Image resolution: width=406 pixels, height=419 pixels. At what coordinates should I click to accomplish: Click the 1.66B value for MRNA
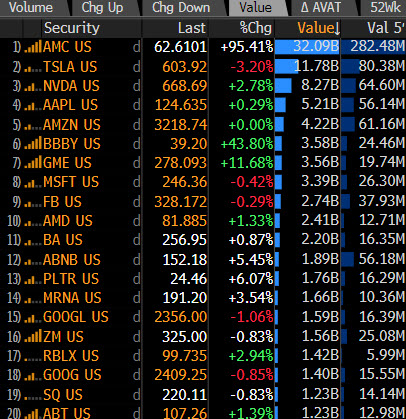320,297
